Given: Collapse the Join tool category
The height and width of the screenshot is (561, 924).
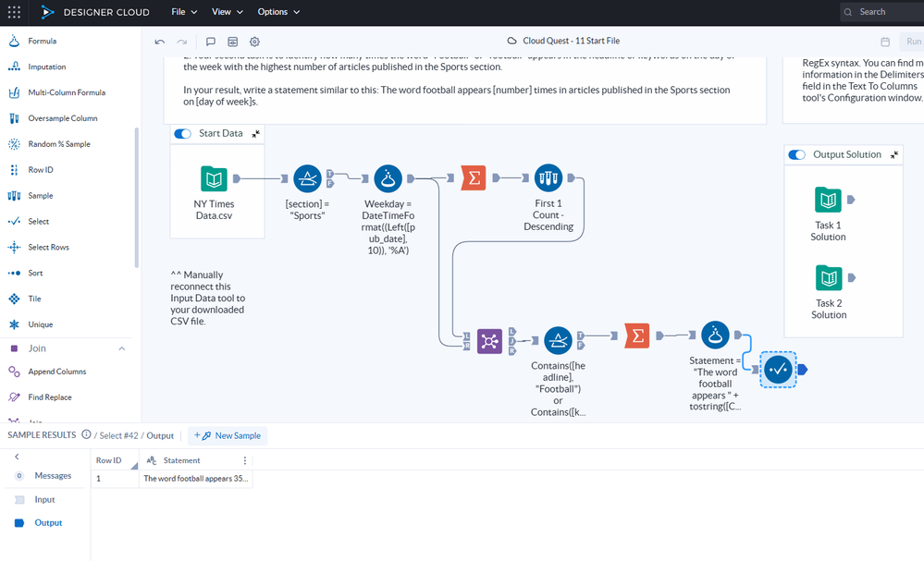Looking at the screenshot, I should [x=122, y=348].
